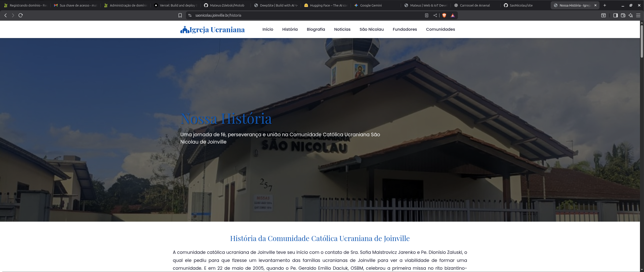Toggle the browser sidebar panel
Image resolution: width=644 pixels, height=272 pixels.
[x=616, y=15]
